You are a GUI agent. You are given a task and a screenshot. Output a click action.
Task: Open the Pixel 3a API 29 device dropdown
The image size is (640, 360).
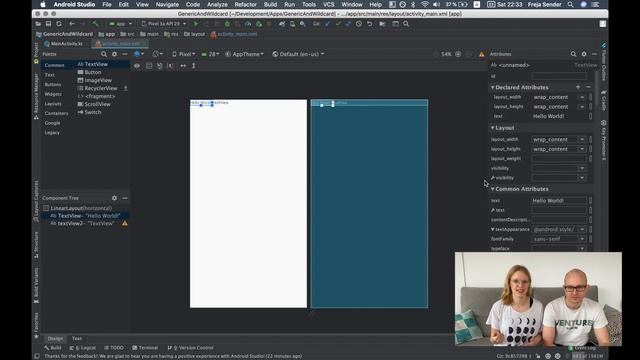[164, 24]
